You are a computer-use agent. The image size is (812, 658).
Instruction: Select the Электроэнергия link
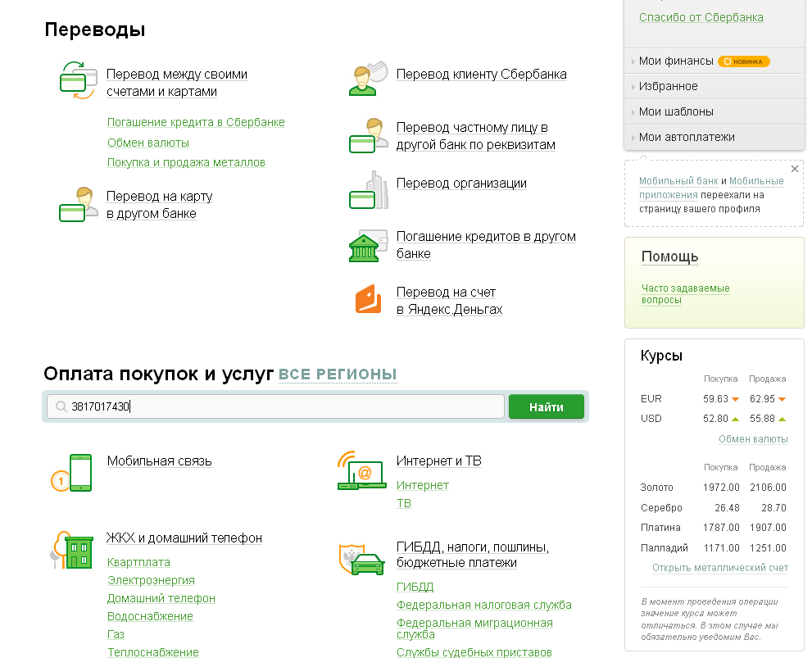151,581
